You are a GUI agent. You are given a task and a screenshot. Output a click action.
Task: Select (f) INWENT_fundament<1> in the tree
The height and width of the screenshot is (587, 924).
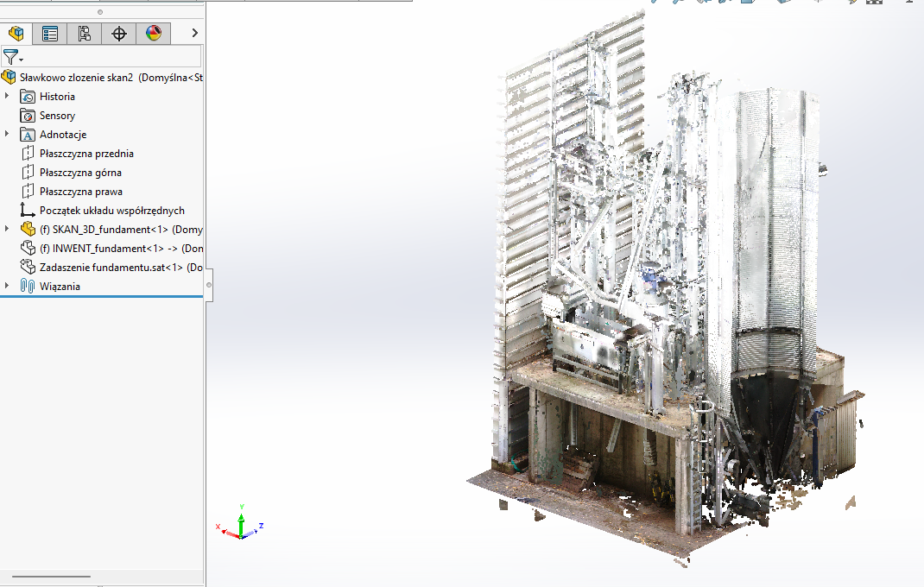pyautogui.click(x=121, y=248)
